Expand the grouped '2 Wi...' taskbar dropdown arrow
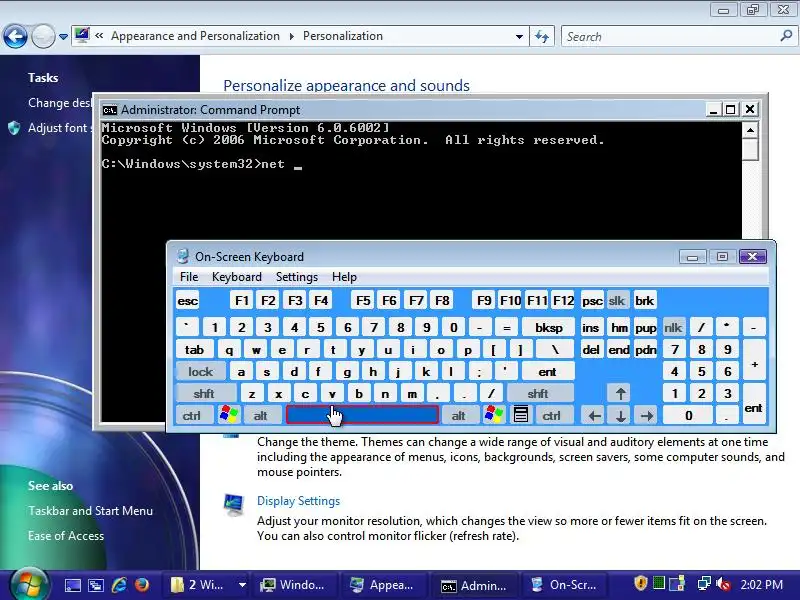 [242, 585]
